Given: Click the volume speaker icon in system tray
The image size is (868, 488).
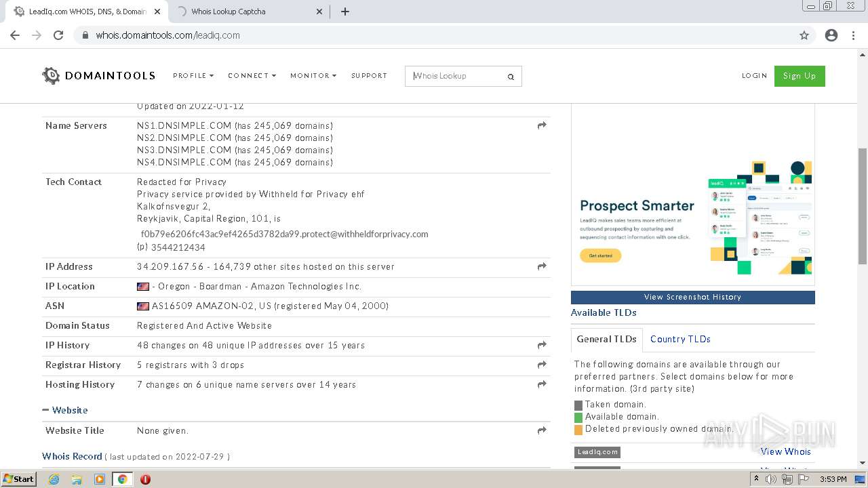Looking at the screenshot, I should click(771, 479).
